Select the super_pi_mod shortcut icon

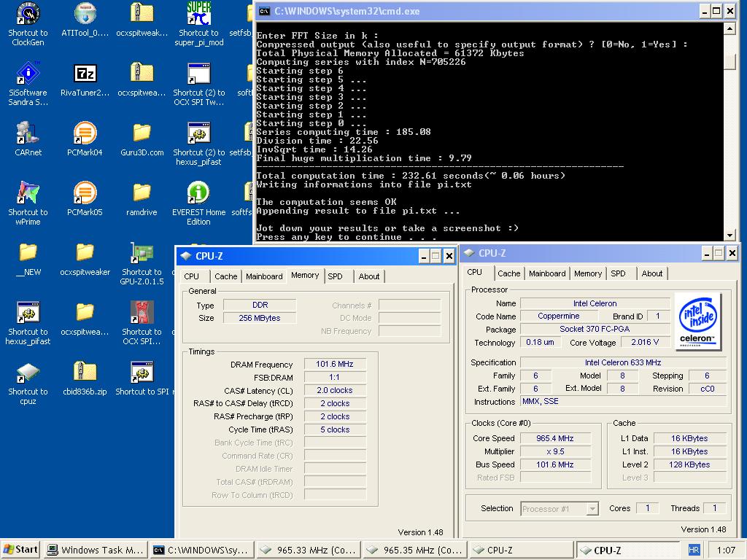(198, 13)
